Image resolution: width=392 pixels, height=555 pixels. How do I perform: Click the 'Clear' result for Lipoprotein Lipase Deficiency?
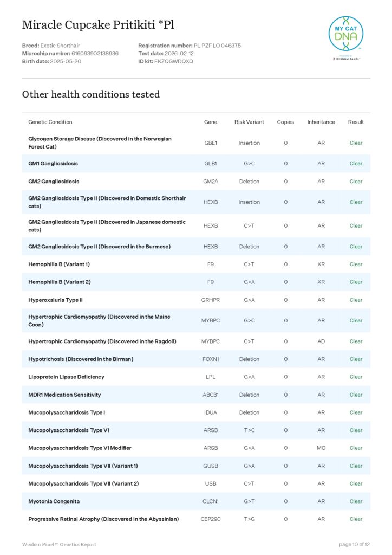(356, 377)
